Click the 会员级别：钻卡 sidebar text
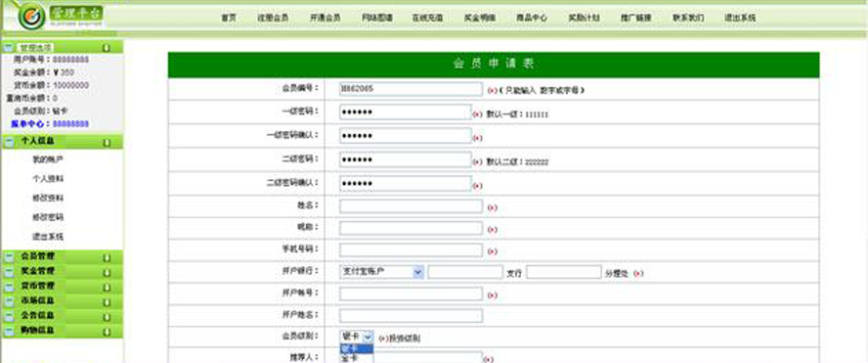Screen dimensions: 868x363 click(x=40, y=111)
